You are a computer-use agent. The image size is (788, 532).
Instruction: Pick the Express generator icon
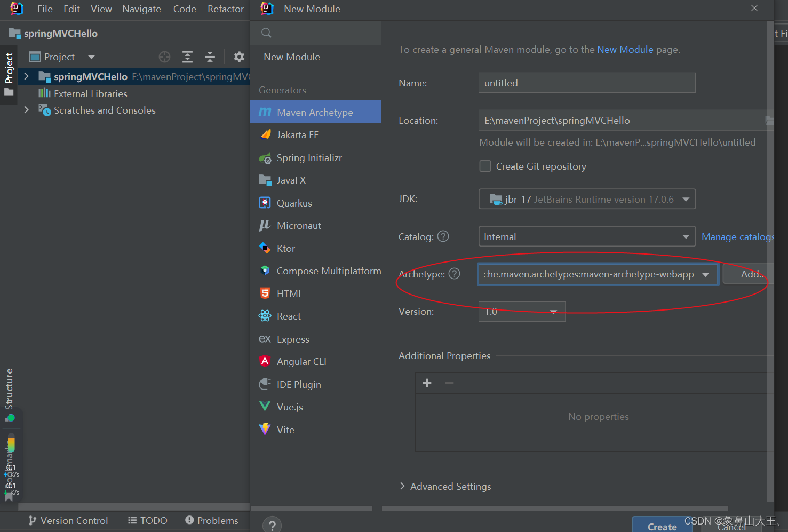pyautogui.click(x=265, y=339)
